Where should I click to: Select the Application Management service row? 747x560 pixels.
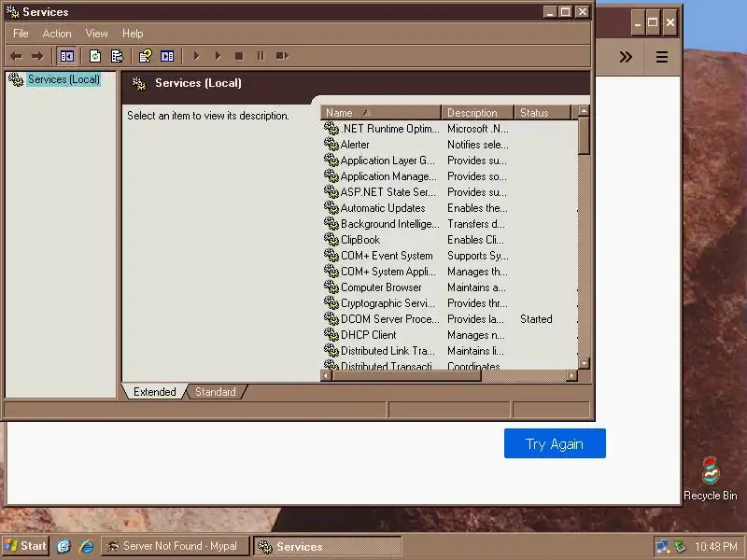(x=449, y=176)
